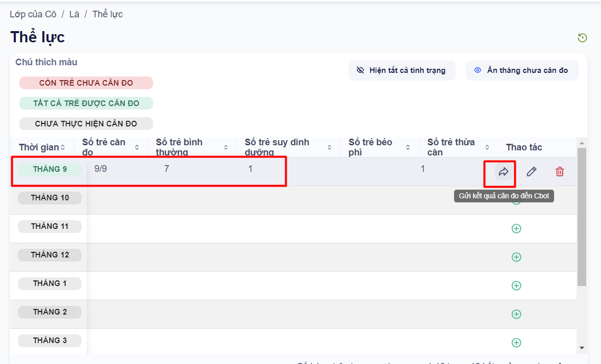Image resolution: width=601 pixels, height=364 pixels.
Task: Sort by the Số trẻ suy dinh dưỡng column
Action: click(x=330, y=147)
